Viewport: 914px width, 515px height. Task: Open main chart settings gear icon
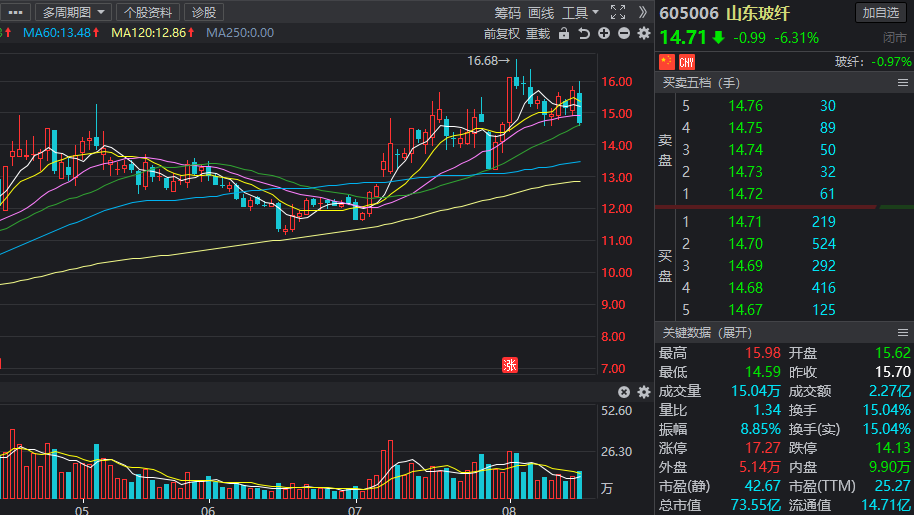coord(643,33)
